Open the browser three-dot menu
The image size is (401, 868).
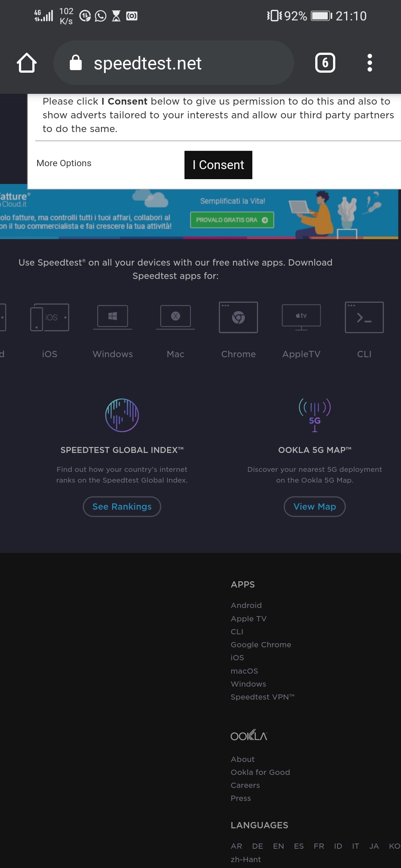point(369,63)
